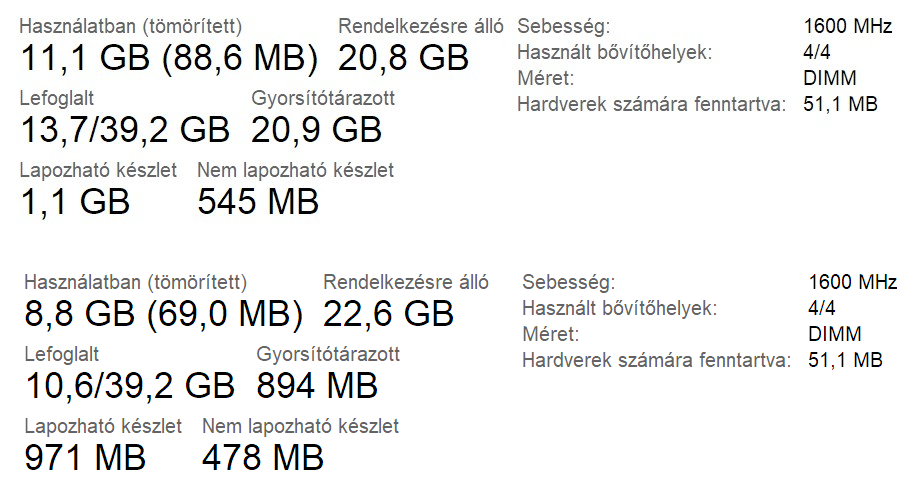Click the Nem lapozható készlet label above 545 MB

point(296,170)
